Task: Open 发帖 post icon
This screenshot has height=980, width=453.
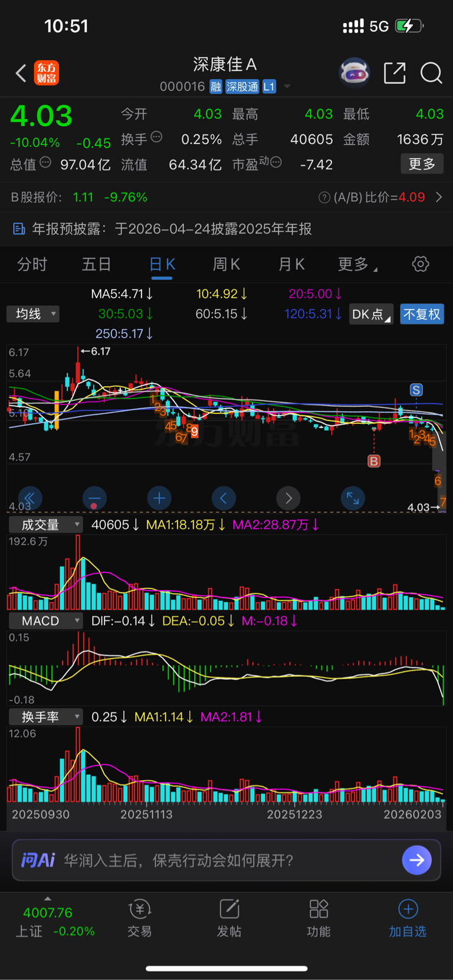Action: 229,919
